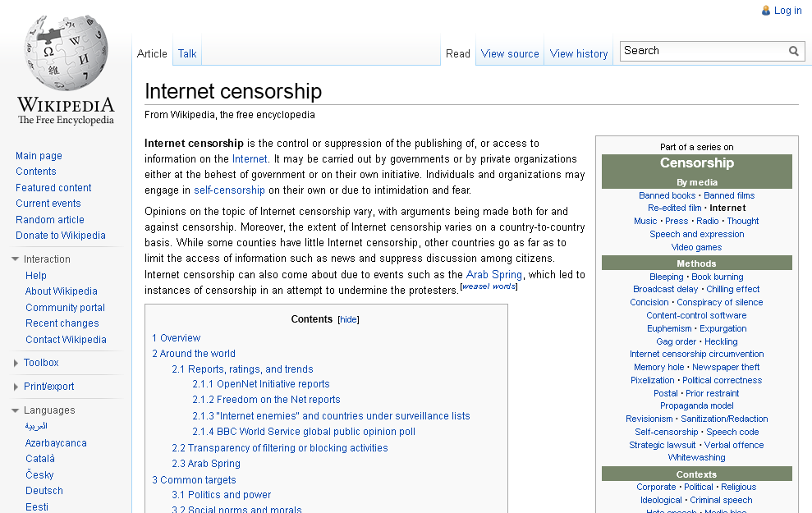Follow the self-censorship link in the intro
Viewport: 812px width, 513px height.
point(229,190)
